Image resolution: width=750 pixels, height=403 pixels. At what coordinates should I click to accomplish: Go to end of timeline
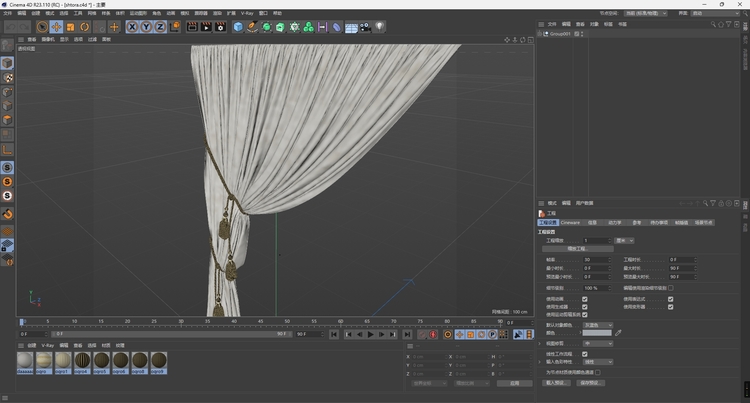(x=407, y=335)
